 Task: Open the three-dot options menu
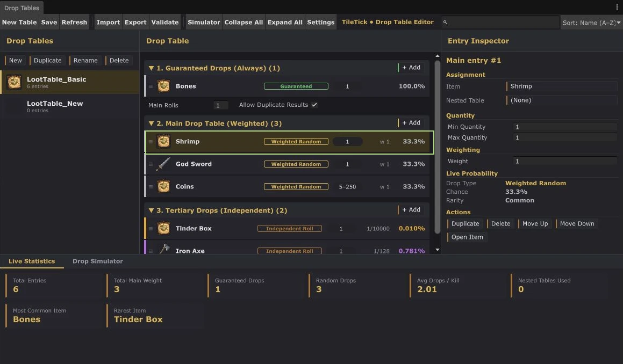(x=617, y=7)
